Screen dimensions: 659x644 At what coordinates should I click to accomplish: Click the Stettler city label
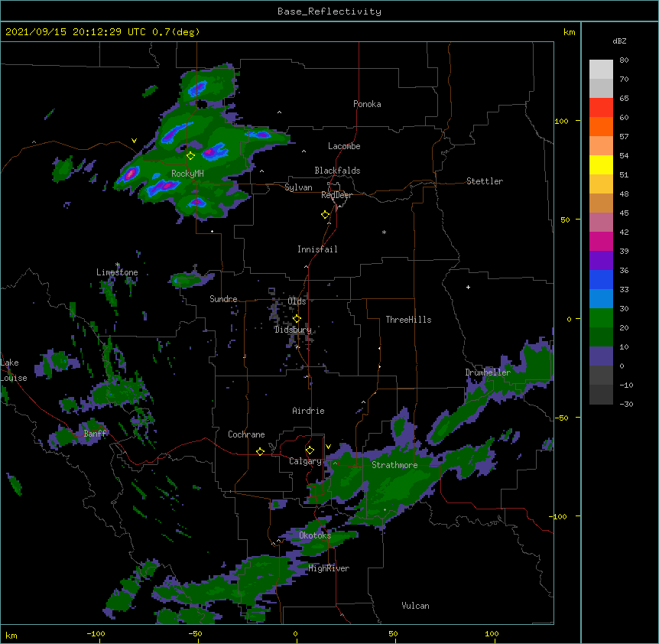pos(485,181)
